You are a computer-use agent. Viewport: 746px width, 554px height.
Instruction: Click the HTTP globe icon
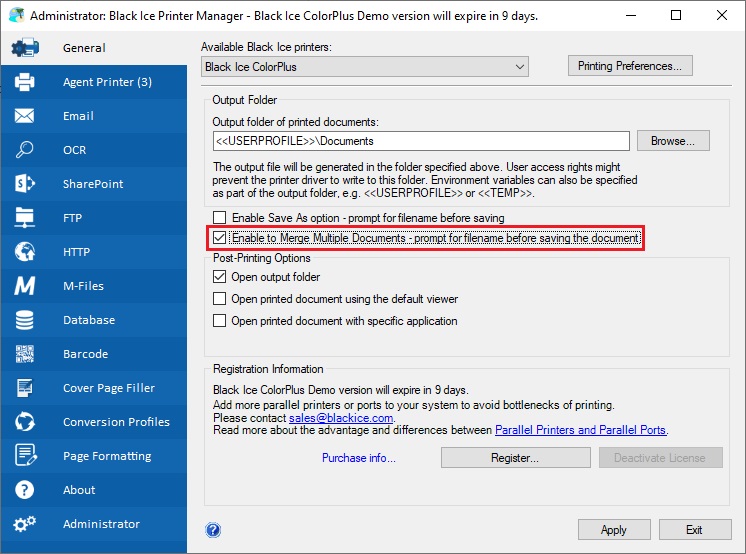click(24, 252)
